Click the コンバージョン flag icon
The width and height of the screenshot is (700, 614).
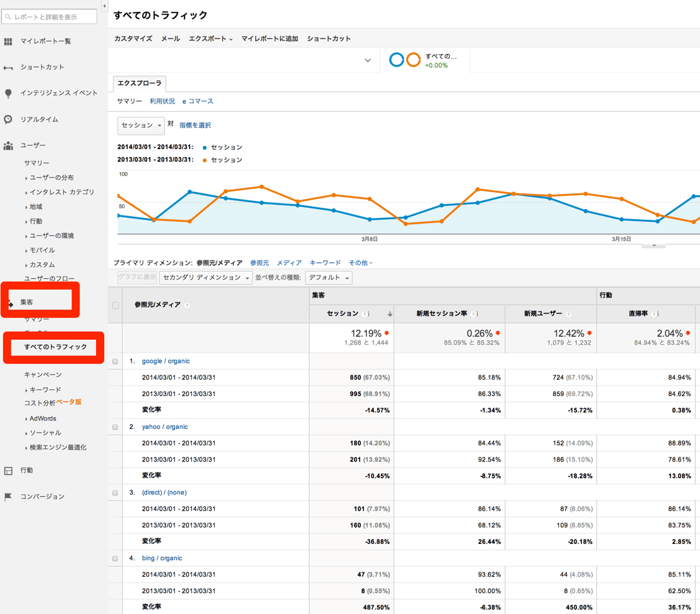[8, 497]
